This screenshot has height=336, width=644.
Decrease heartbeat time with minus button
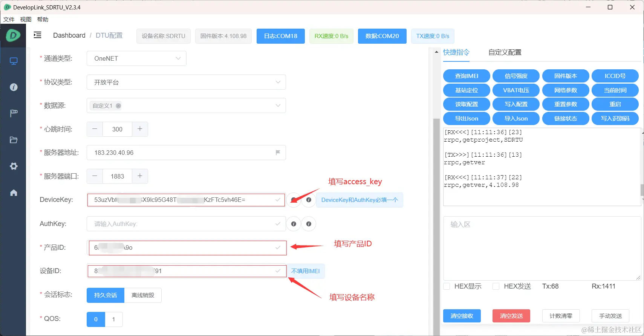pyautogui.click(x=95, y=129)
